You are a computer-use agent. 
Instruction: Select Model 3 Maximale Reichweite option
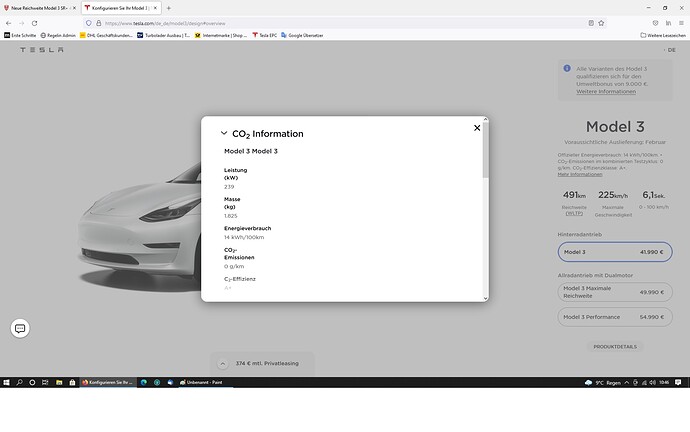click(x=615, y=292)
